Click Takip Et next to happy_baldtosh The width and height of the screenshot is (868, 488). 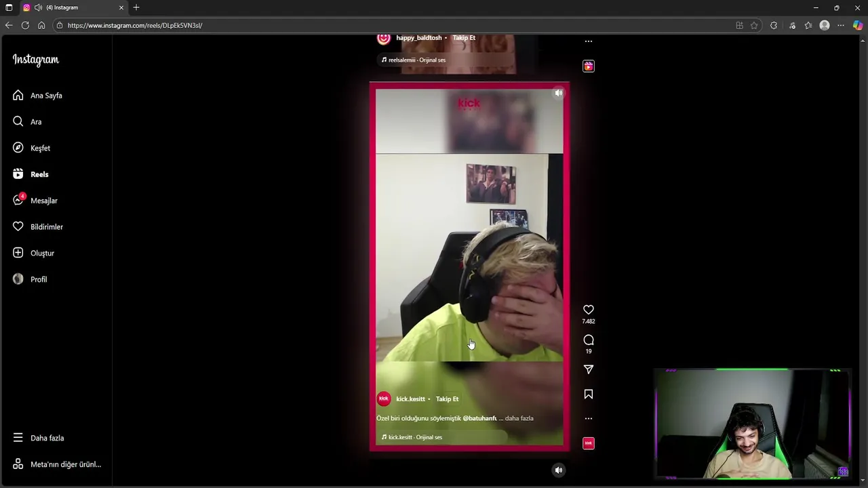click(x=464, y=38)
